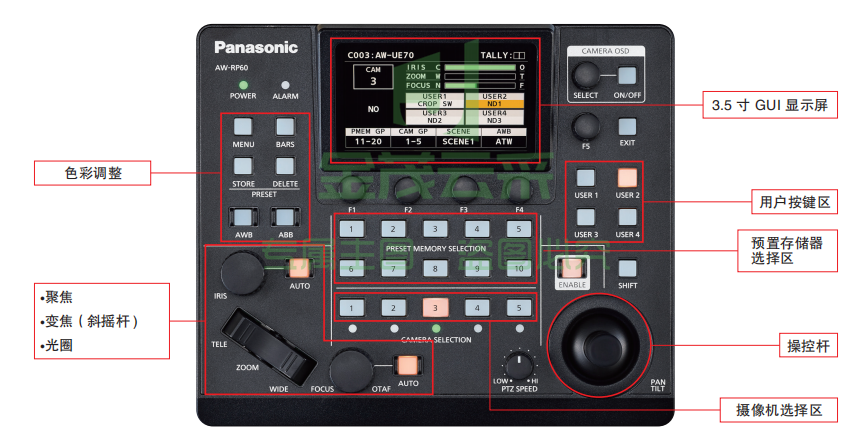Recall preset memory button 7
Viewport: 862px width, 434px height.
point(393,268)
